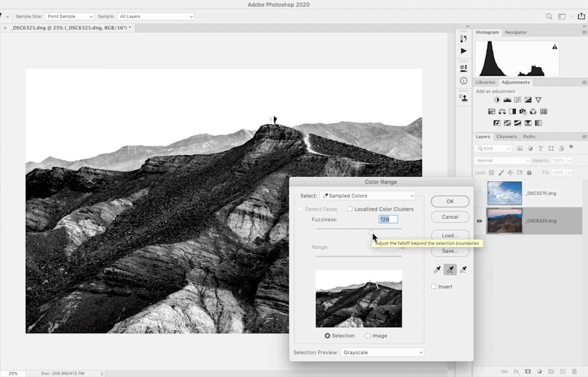Check the Invert option

tap(434, 287)
